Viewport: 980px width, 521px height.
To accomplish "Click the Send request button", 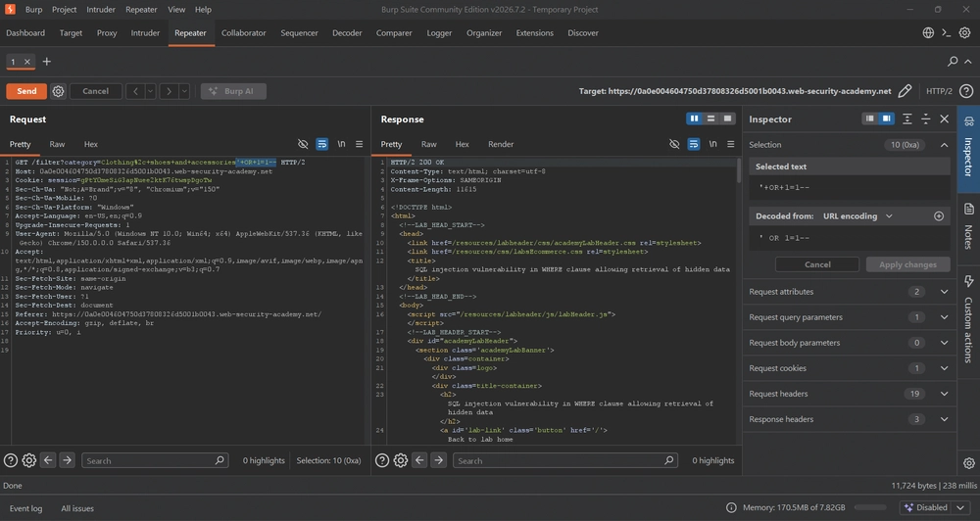I will [26, 91].
